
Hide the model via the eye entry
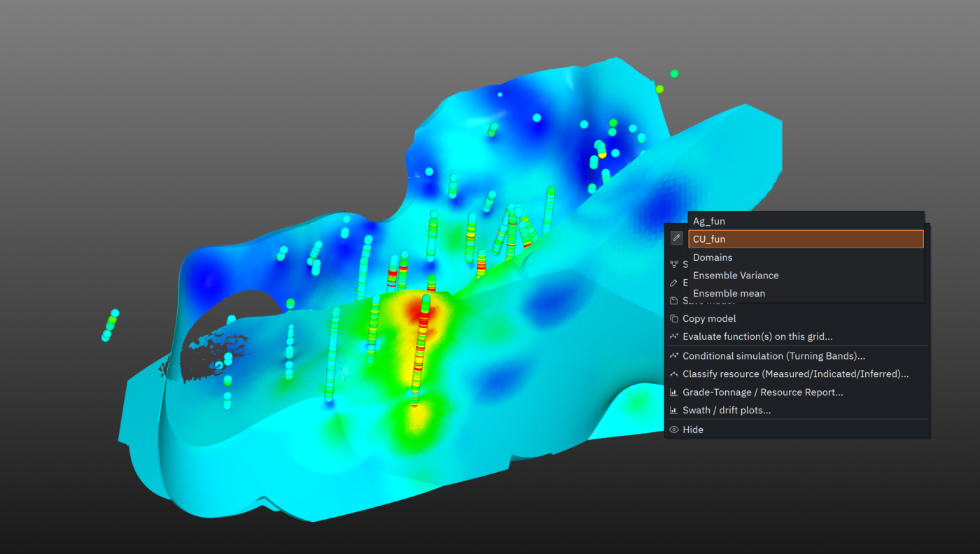pyautogui.click(x=796, y=429)
